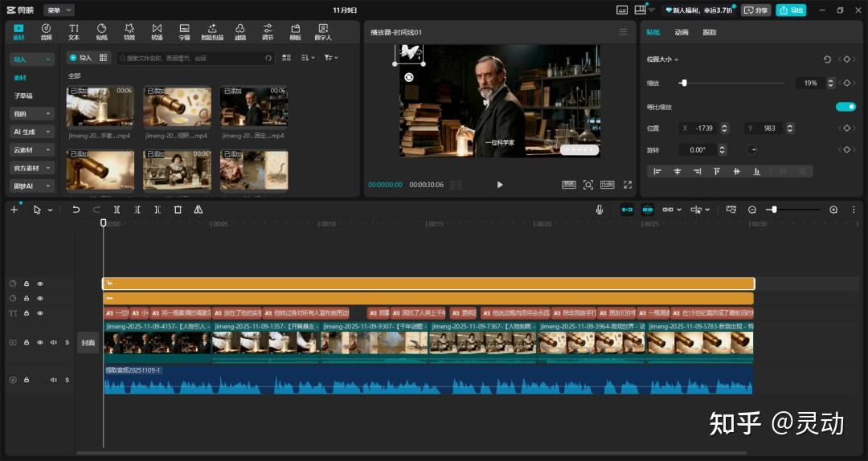Image resolution: width=868 pixels, height=461 pixels.
Task: Click the 导出 export button
Action: pos(791,10)
